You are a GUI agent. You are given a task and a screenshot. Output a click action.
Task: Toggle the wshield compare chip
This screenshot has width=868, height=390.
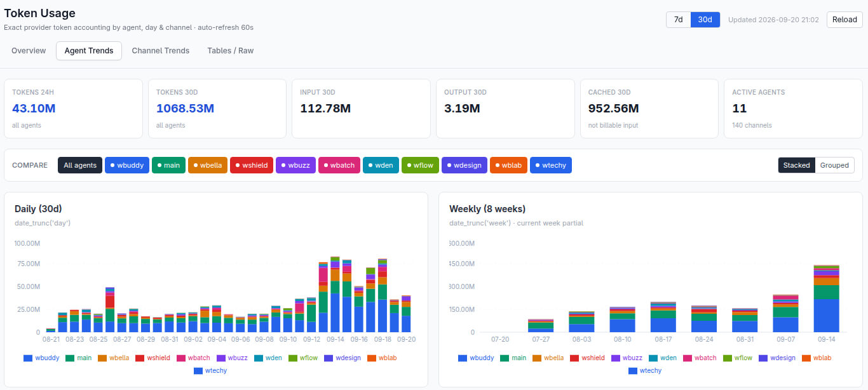(x=252, y=165)
